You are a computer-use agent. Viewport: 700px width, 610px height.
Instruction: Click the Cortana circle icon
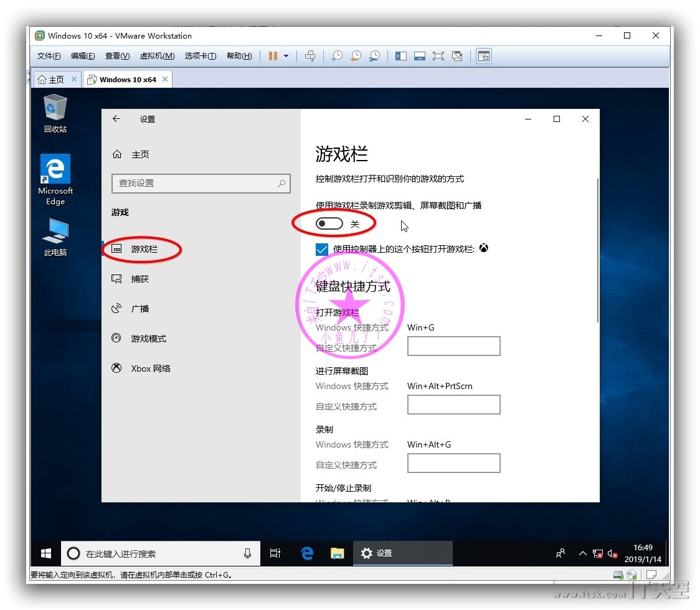click(x=73, y=554)
